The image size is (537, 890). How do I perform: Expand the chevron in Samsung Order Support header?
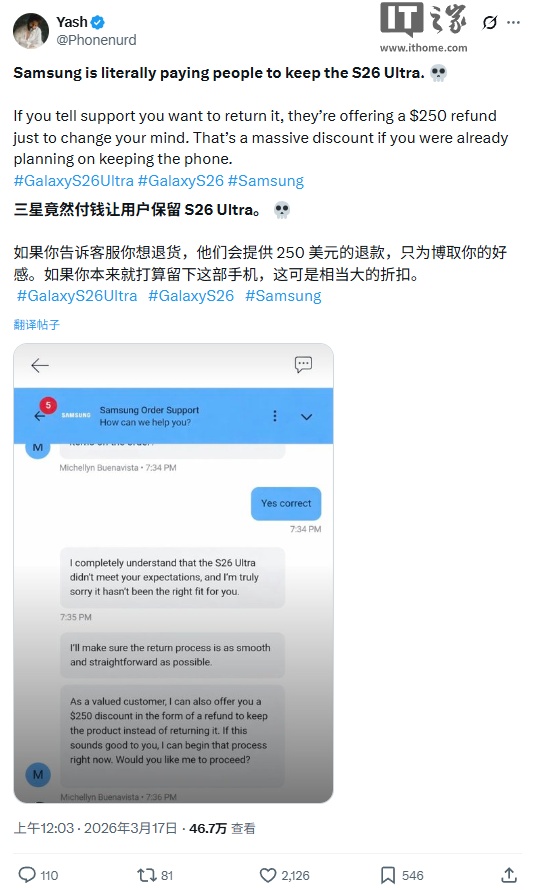click(307, 417)
